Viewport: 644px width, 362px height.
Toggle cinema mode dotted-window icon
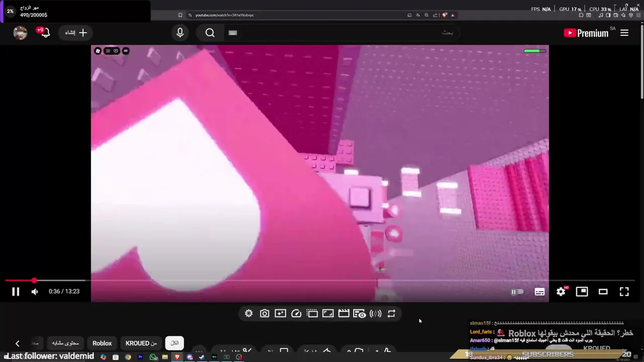[312, 313]
